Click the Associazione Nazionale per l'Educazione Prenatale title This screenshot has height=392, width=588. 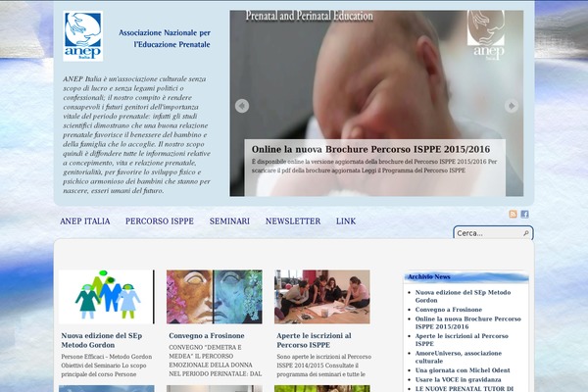(x=165, y=38)
